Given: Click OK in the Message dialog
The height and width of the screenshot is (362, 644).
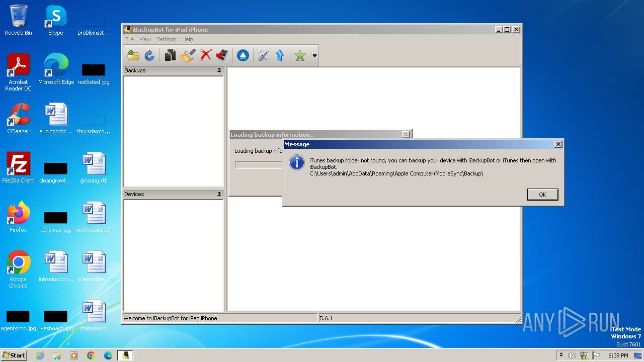Looking at the screenshot, I should pyautogui.click(x=542, y=195).
